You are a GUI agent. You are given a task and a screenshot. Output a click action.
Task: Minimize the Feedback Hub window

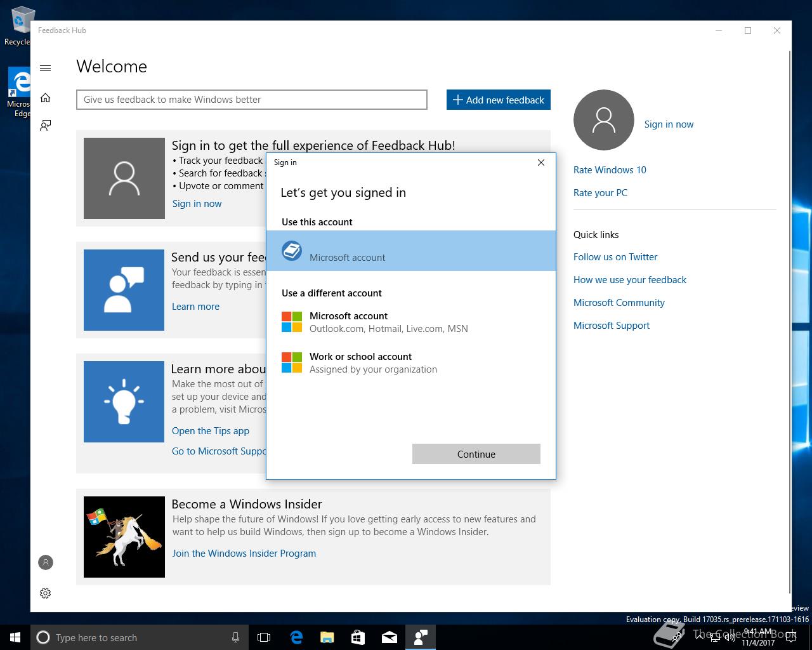point(719,30)
